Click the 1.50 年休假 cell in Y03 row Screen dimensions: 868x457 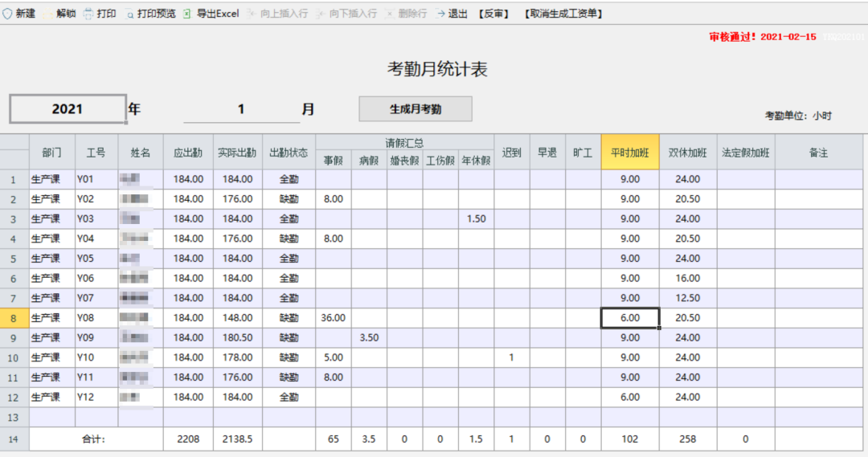[476, 219]
